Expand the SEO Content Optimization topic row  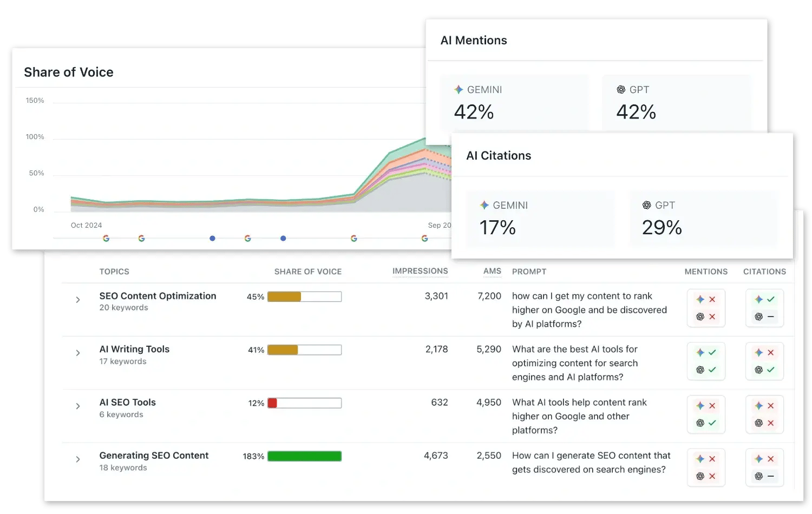[78, 300]
